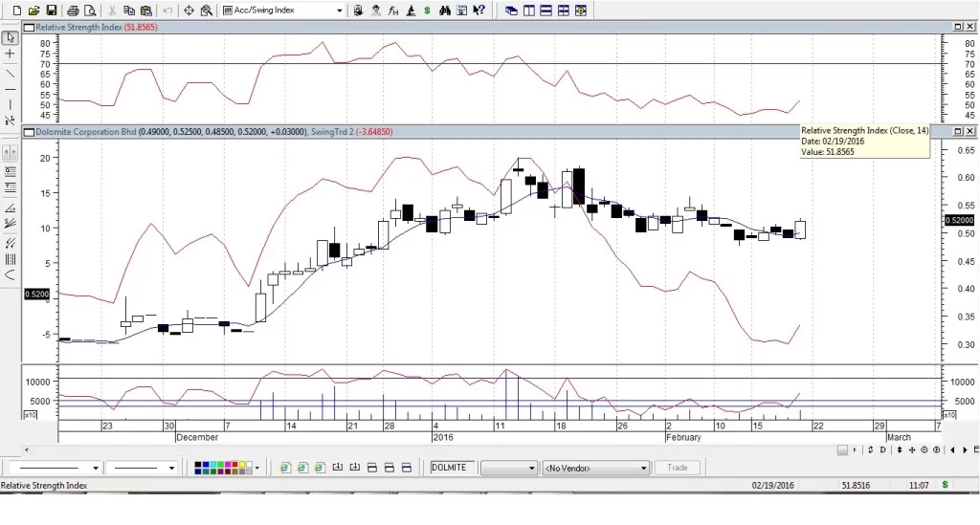Screen dimensions: 980x525
Task: Open a file using folder icon
Action: point(33,11)
